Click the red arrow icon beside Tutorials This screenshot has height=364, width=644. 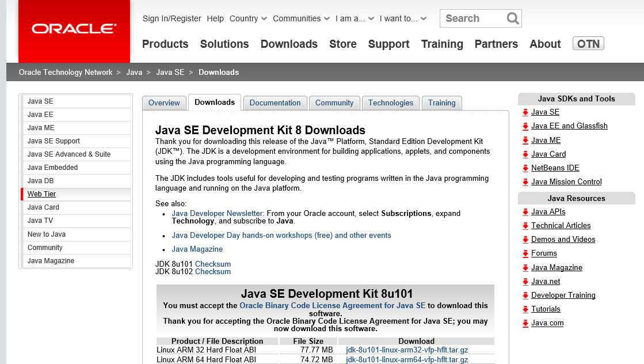pyautogui.click(x=525, y=309)
